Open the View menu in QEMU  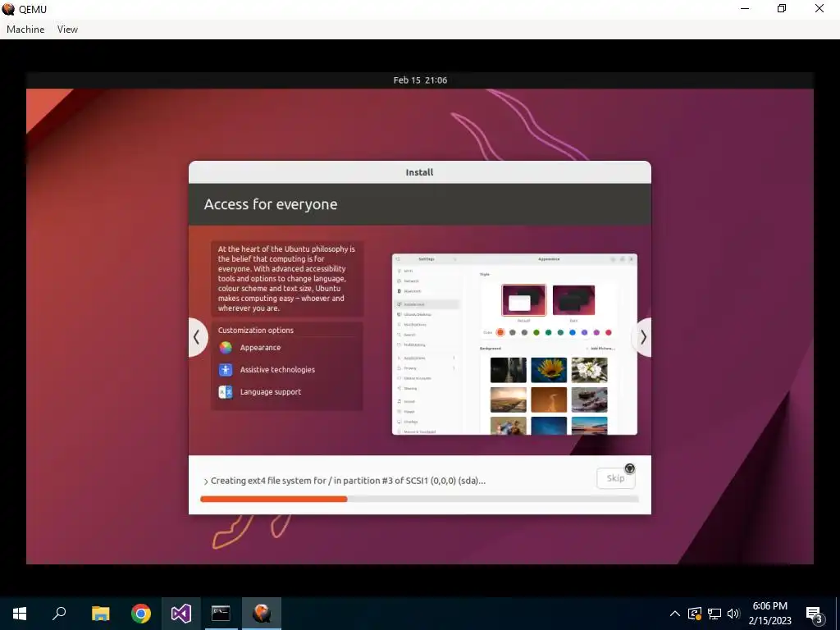(x=67, y=30)
